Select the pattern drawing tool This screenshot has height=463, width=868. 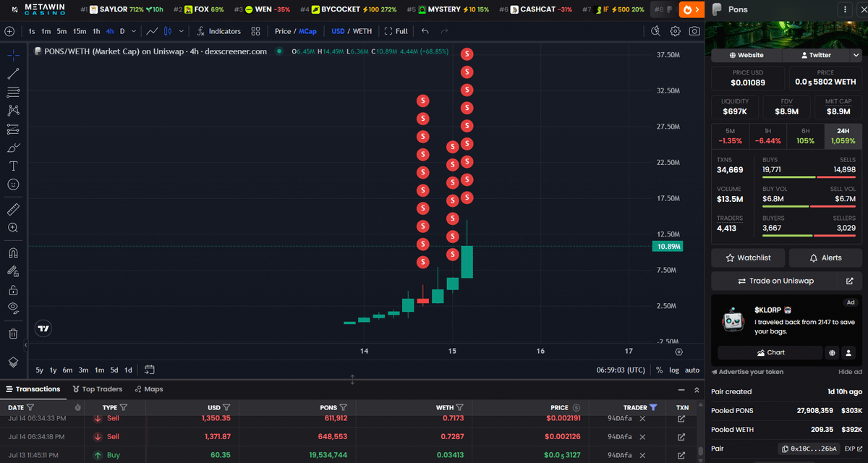coord(13,111)
